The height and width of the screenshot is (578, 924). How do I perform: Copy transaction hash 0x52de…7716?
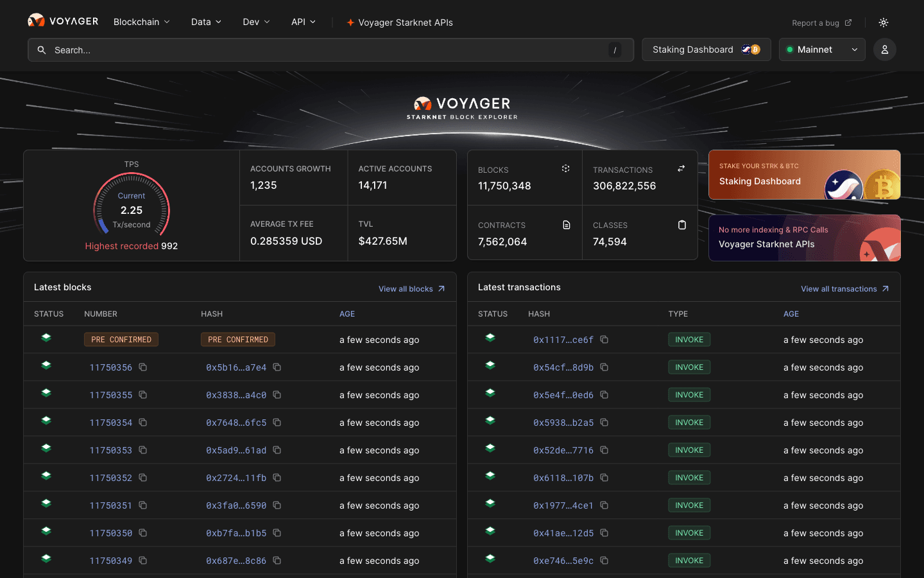604,450
